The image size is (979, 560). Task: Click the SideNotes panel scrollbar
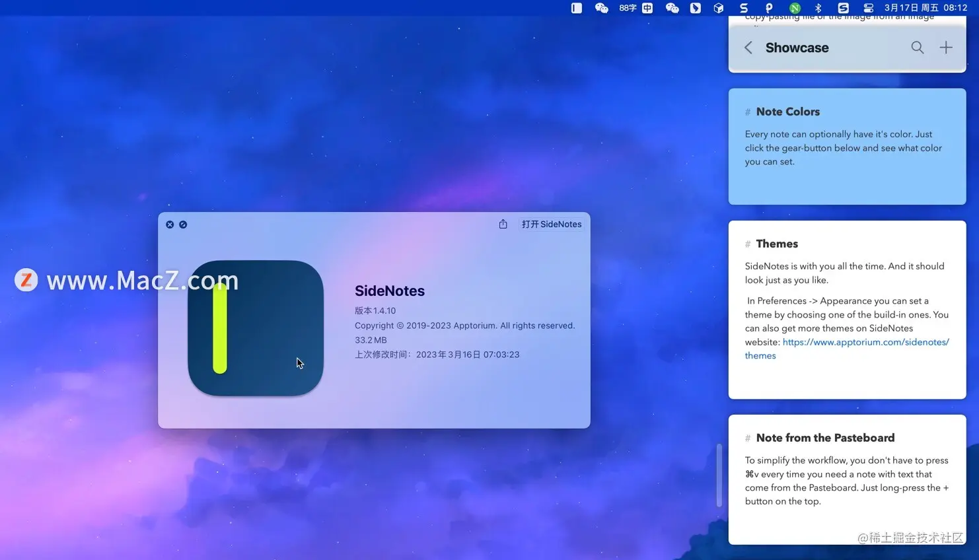click(x=719, y=475)
